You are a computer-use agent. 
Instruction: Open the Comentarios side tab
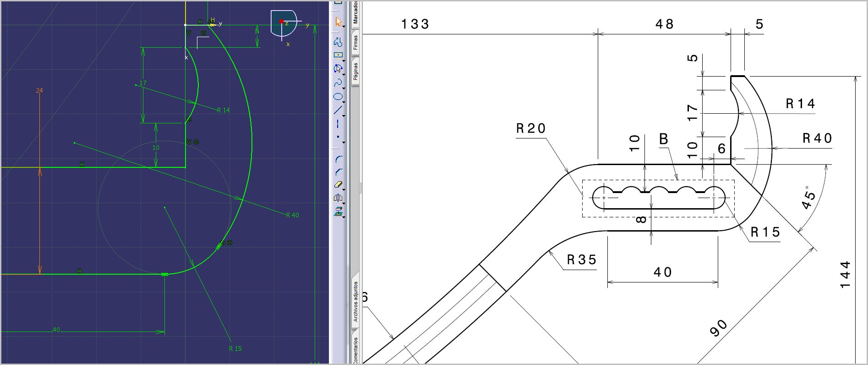[x=355, y=351]
